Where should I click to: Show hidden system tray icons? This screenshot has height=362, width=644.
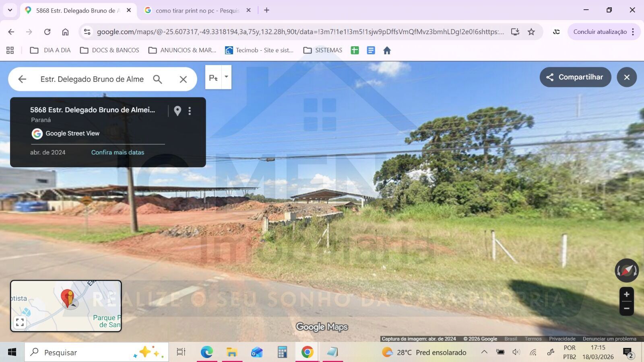pyautogui.click(x=484, y=352)
